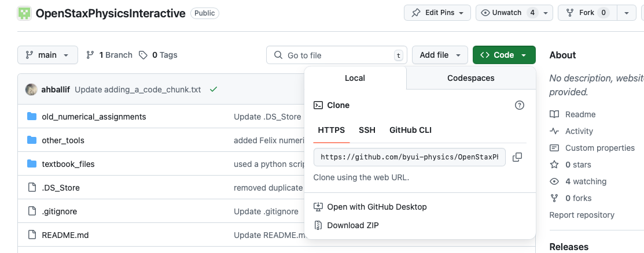
Task: Click the pin icon in Edit Pins
Action: tap(416, 13)
